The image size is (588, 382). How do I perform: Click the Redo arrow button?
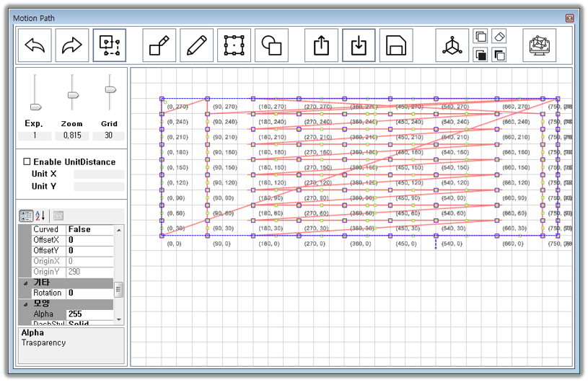(x=72, y=45)
